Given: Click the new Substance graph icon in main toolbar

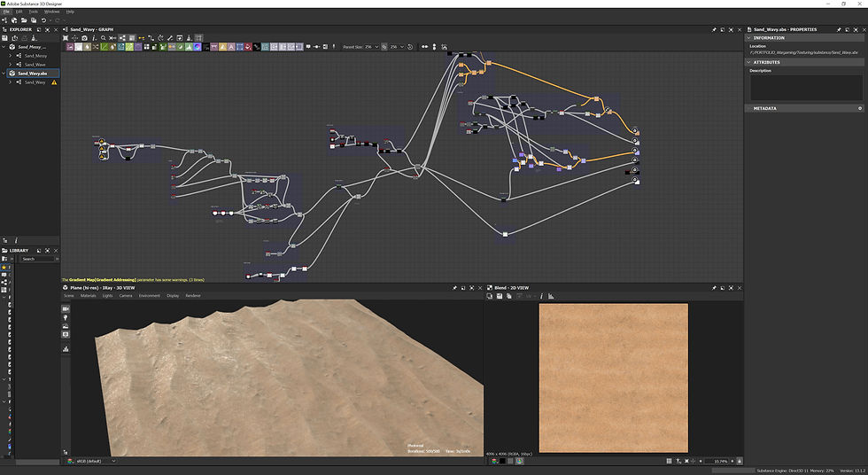Looking at the screenshot, I should (x=4, y=19).
